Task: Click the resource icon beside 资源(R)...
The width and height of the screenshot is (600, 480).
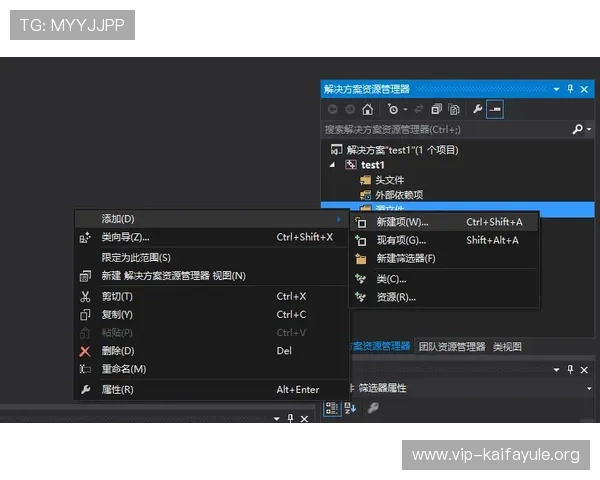Action: (x=360, y=297)
